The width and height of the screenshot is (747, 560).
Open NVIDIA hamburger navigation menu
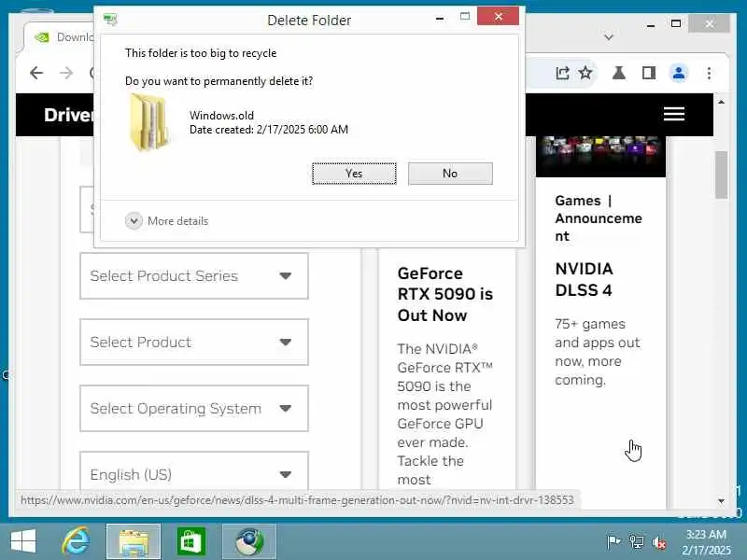674,114
